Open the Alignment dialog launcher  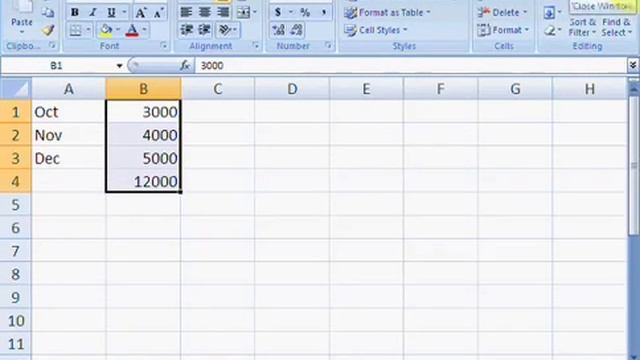click(x=256, y=46)
